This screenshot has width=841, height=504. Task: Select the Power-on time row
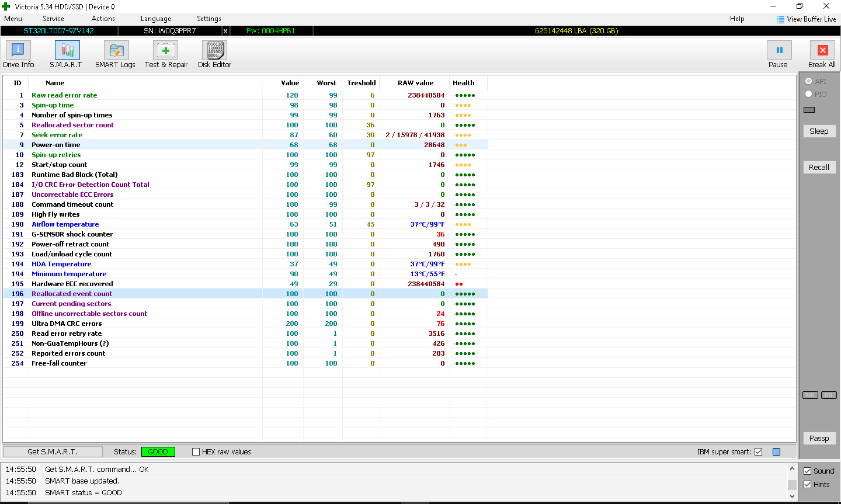coord(245,145)
